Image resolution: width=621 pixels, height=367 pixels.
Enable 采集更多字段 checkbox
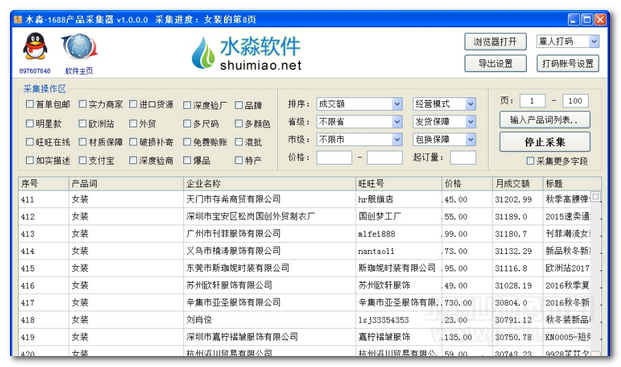(530, 161)
